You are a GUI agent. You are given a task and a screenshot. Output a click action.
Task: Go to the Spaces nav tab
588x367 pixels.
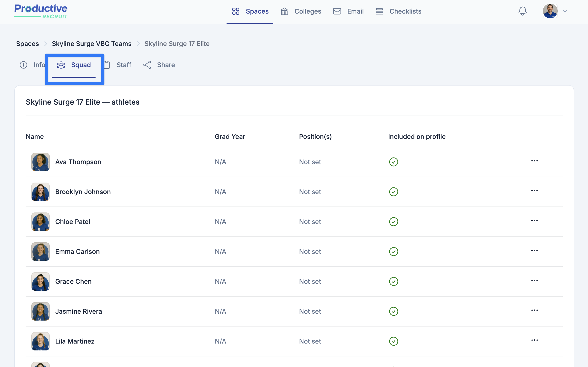pos(250,11)
